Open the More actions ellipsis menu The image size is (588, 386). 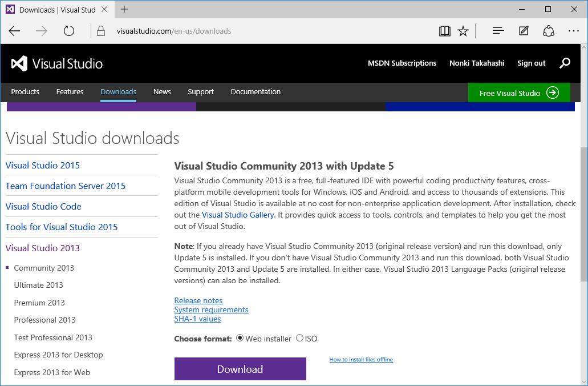pos(573,31)
